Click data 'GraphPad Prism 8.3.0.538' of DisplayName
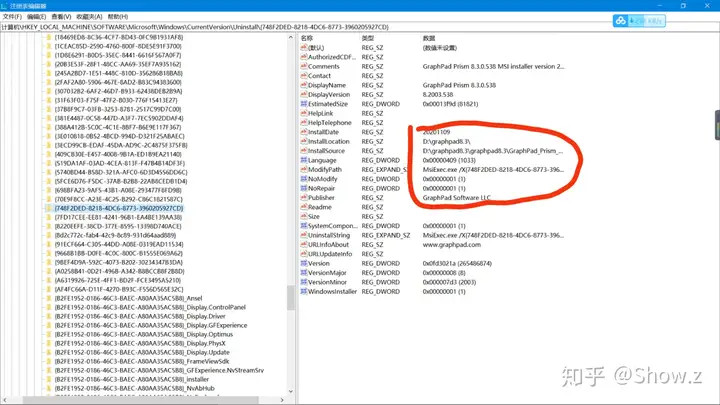 tap(459, 85)
